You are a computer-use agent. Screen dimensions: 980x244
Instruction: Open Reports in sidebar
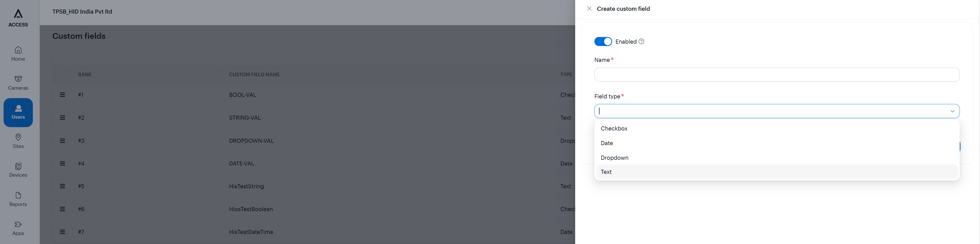point(18,200)
